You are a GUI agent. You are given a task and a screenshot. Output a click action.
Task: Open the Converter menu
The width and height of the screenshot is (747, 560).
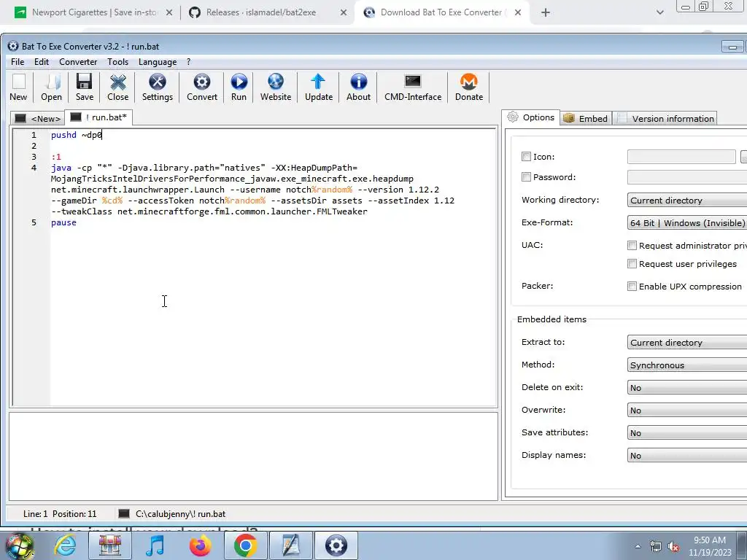(x=78, y=62)
